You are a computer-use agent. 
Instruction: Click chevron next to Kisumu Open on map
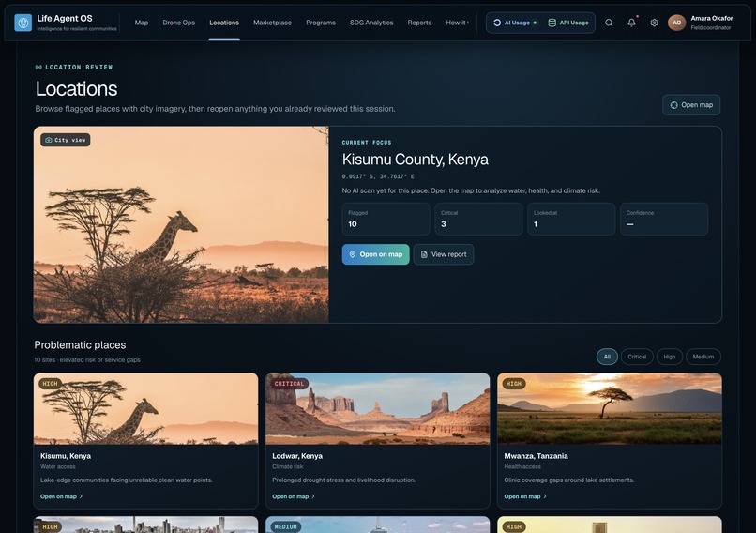[x=81, y=496]
